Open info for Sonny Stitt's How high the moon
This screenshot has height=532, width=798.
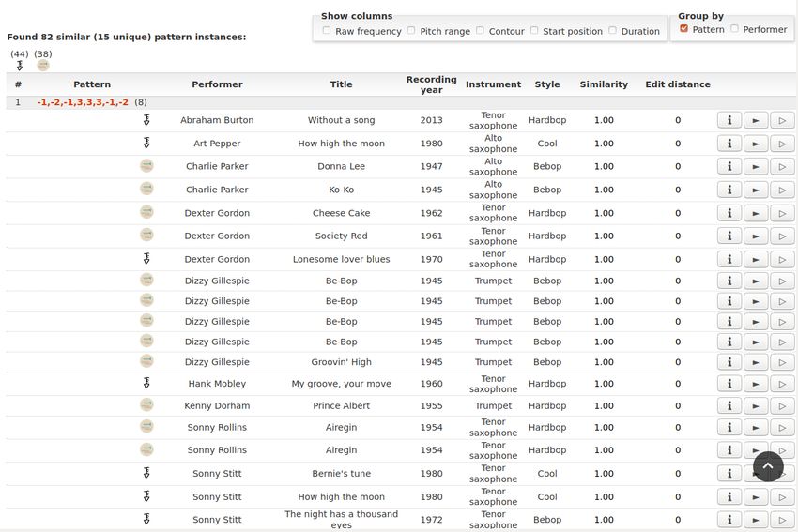point(729,497)
